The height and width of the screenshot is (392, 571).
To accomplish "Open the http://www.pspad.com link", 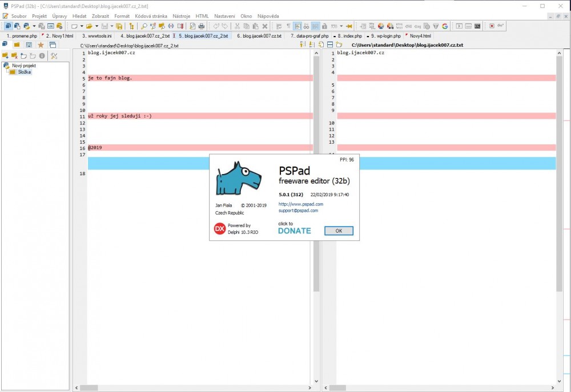I will (x=301, y=204).
